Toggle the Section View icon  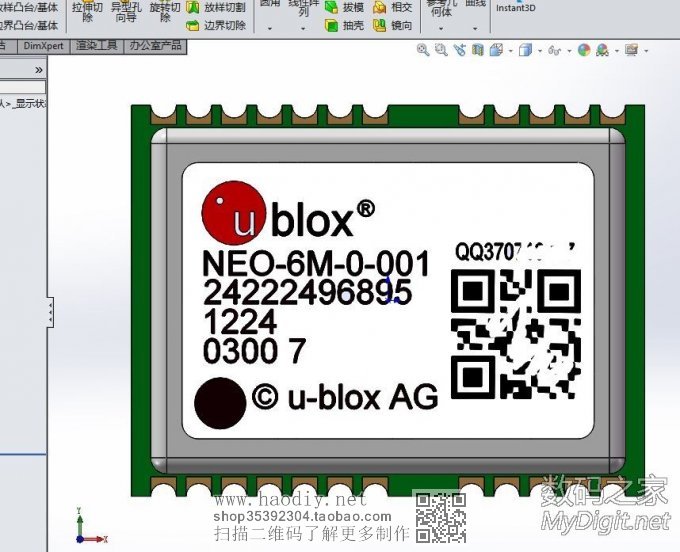[479, 49]
